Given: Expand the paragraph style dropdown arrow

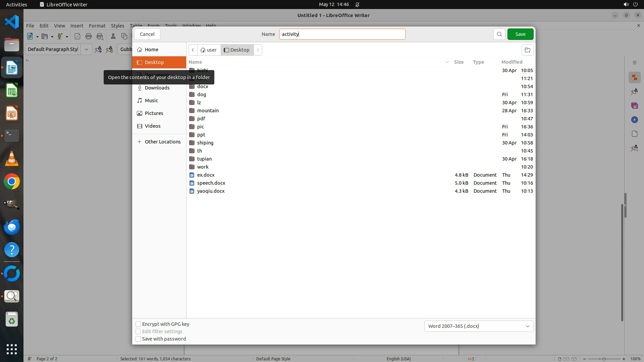Looking at the screenshot, I should coord(86,49).
